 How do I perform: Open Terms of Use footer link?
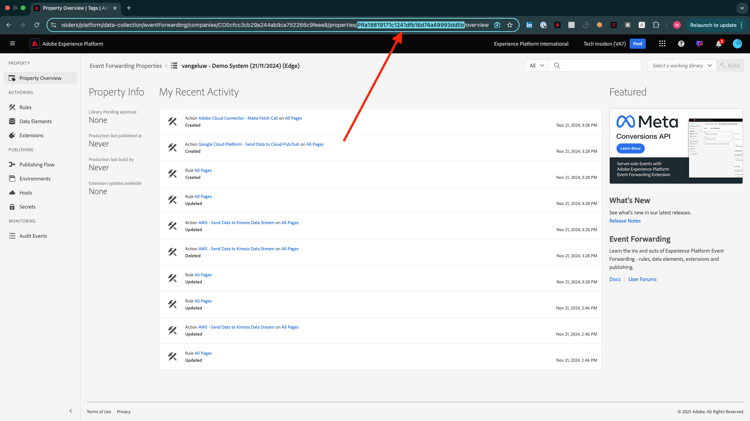[99, 411]
